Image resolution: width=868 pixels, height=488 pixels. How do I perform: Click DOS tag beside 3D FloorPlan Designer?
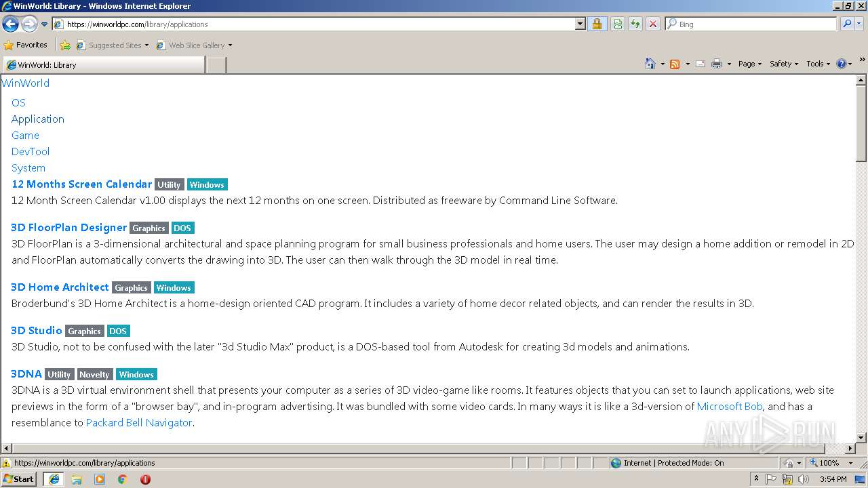(x=182, y=228)
